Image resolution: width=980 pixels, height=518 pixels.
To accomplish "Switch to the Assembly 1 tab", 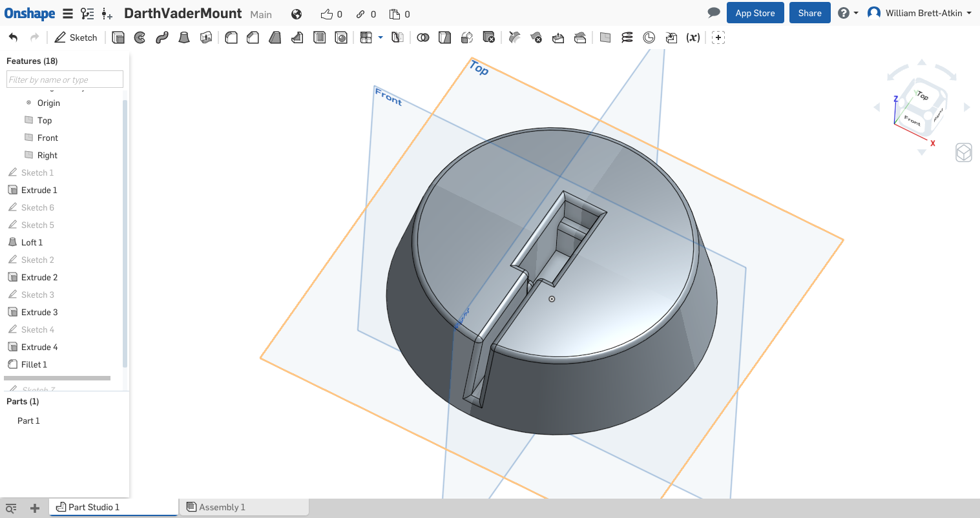I will pos(244,507).
